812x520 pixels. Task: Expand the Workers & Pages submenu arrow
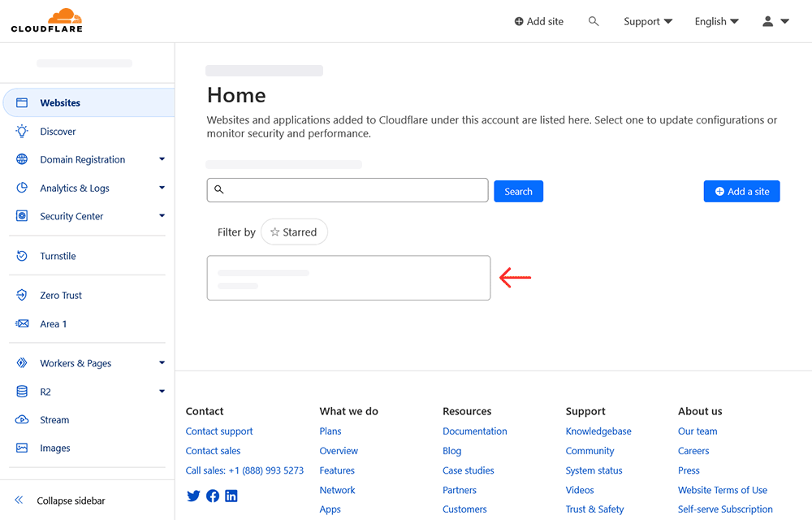pos(162,362)
